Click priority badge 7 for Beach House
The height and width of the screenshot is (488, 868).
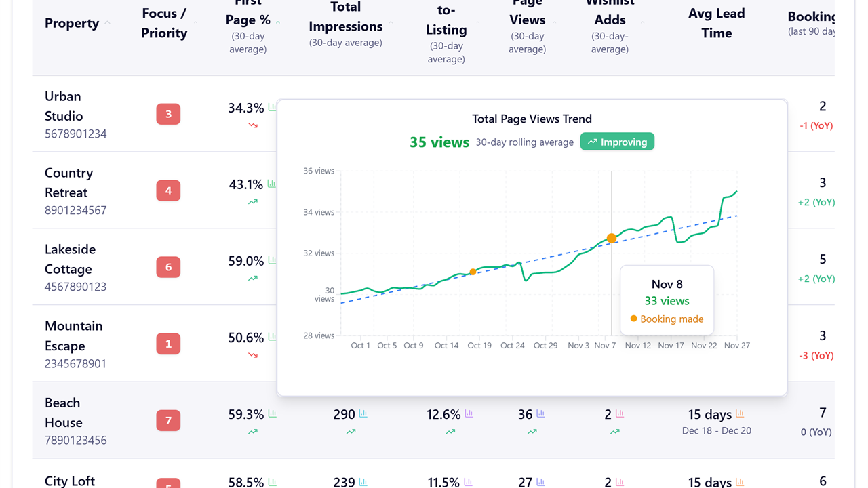[x=168, y=420]
